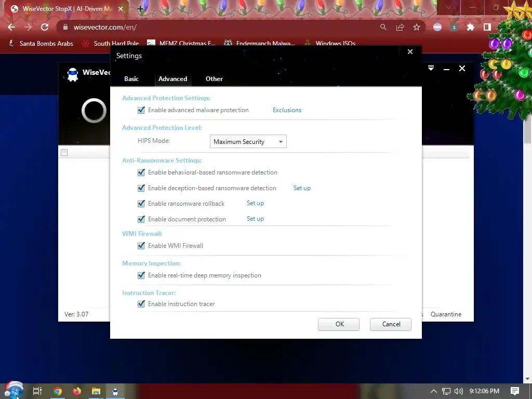Toggle real-time deep memory inspection checkbox
This screenshot has height=399, width=532.
click(141, 275)
